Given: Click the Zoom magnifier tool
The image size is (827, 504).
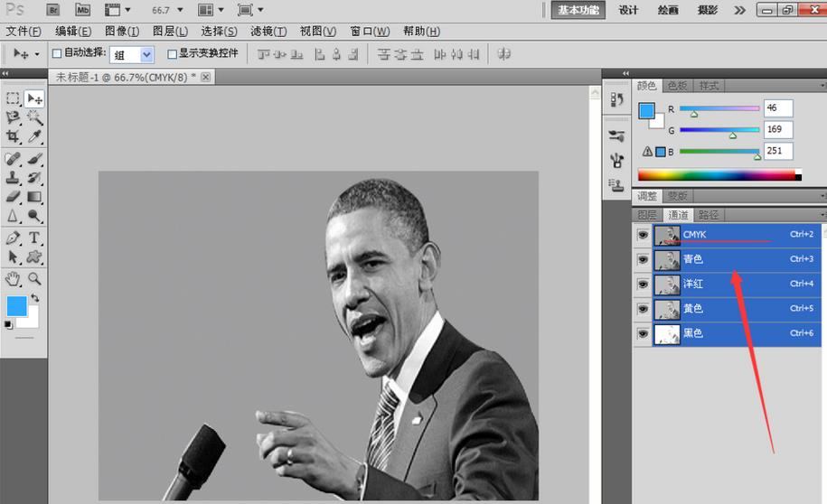Looking at the screenshot, I should (x=34, y=279).
